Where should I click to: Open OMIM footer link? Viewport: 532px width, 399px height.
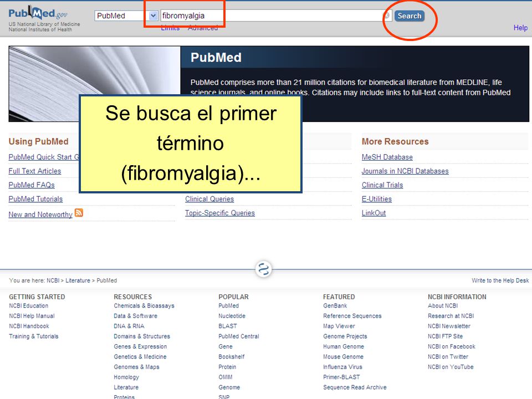point(226,377)
